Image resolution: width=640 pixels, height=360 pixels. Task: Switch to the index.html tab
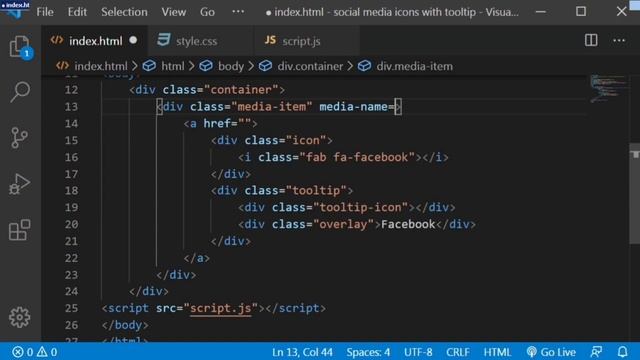coord(96,41)
